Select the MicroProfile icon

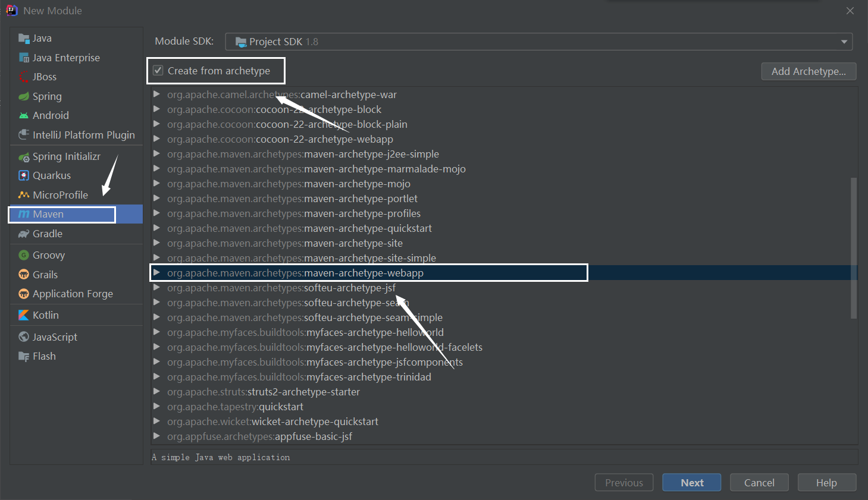point(24,195)
